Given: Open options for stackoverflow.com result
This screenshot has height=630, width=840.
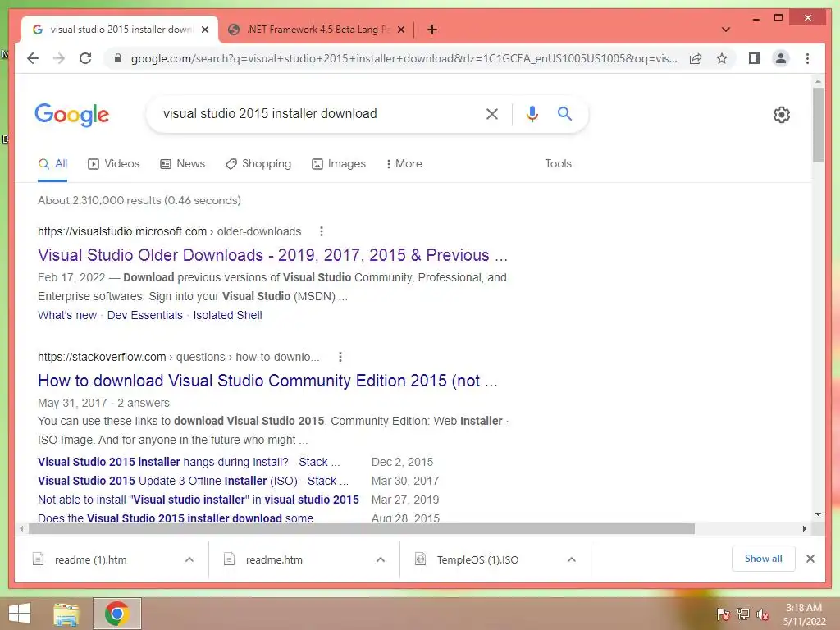Looking at the screenshot, I should [340, 357].
